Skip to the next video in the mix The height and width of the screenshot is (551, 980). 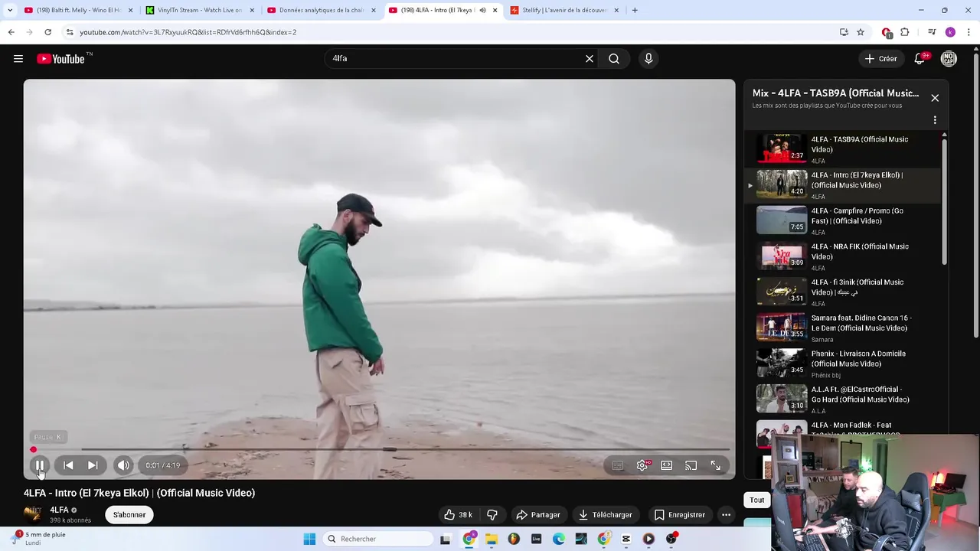coord(93,465)
